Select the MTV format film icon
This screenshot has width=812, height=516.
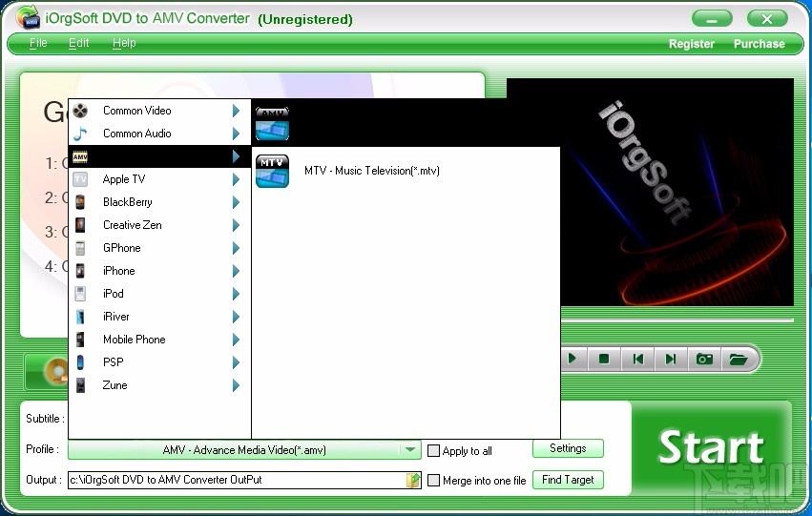coord(272,171)
